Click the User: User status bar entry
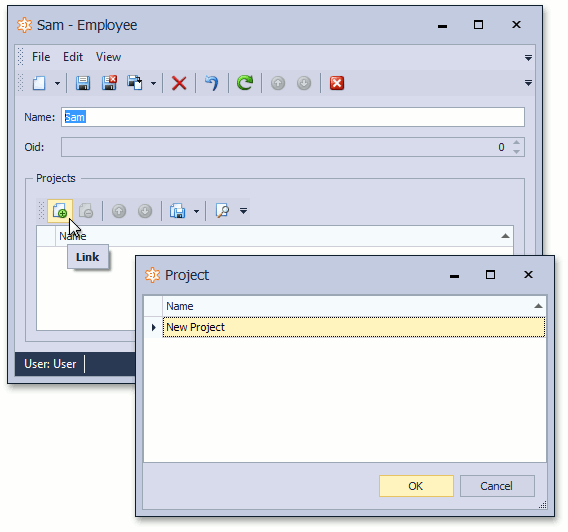Viewport: 568px width, 532px height. coord(50,364)
